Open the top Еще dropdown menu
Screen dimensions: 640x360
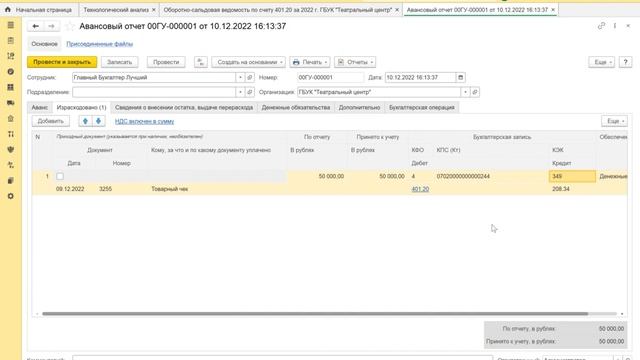(602, 62)
